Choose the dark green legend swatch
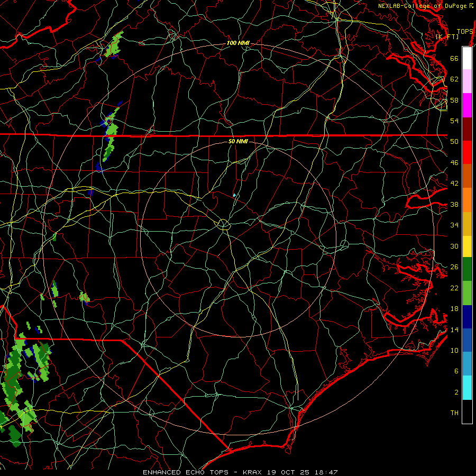This screenshot has height=476, width=476. tap(467, 269)
